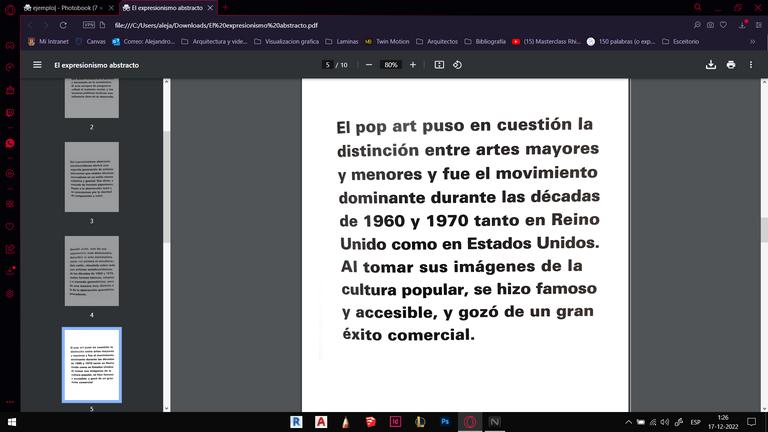Image resolution: width=768 pixels, height=432 pixels.
Task: Switch to the ejemploj - Photobook tab
Action: [x=64, y=8]
